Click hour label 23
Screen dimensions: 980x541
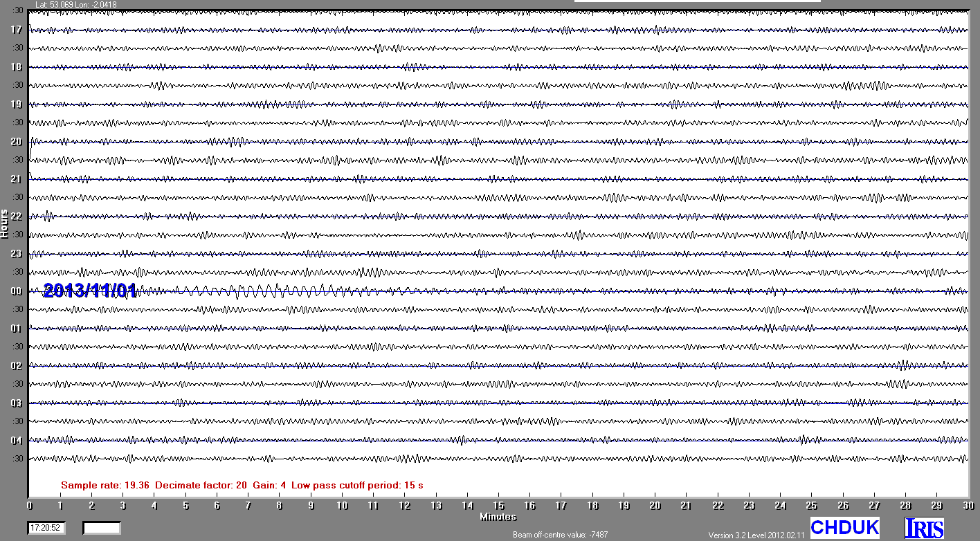tap(16, 254)
